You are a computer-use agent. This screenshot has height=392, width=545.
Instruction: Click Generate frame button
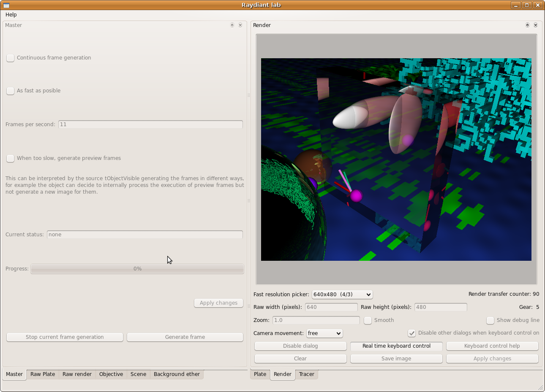coord(185,337)
